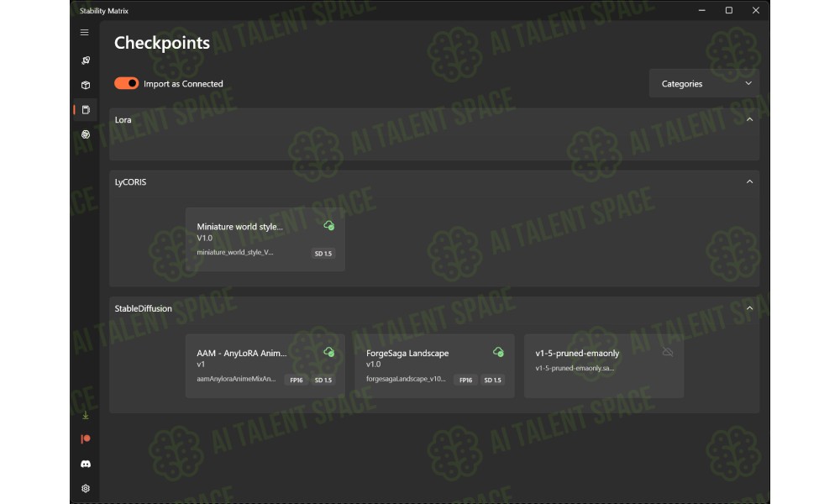Image resolution: width=840 pixels, height=504 pixels.
Task: Click disconnected cloud icon on v1-5-pruned-emaonly card
Action: click(668, 353)
